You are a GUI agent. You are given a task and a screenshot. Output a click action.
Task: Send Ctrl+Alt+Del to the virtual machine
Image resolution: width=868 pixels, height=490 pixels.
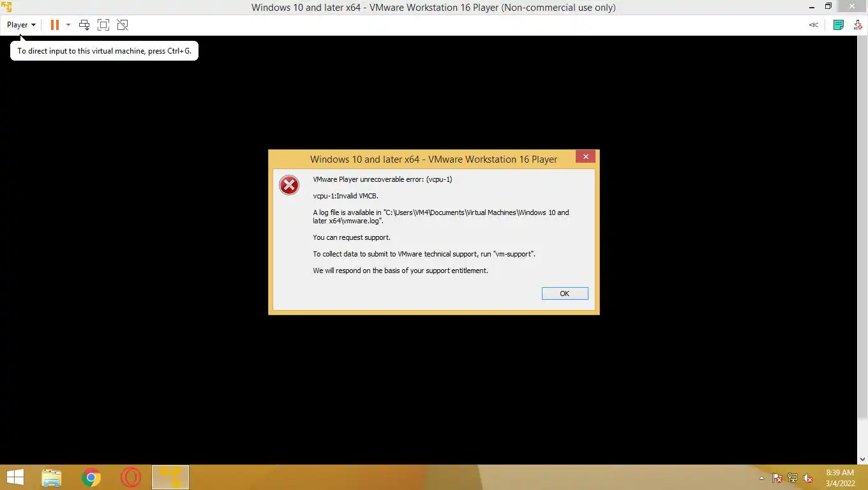(84, 25)
